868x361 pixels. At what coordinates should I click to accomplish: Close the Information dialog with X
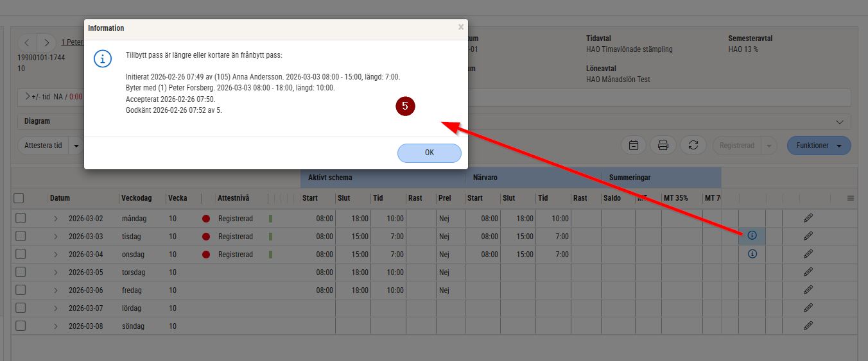click(x=460, y=28)
